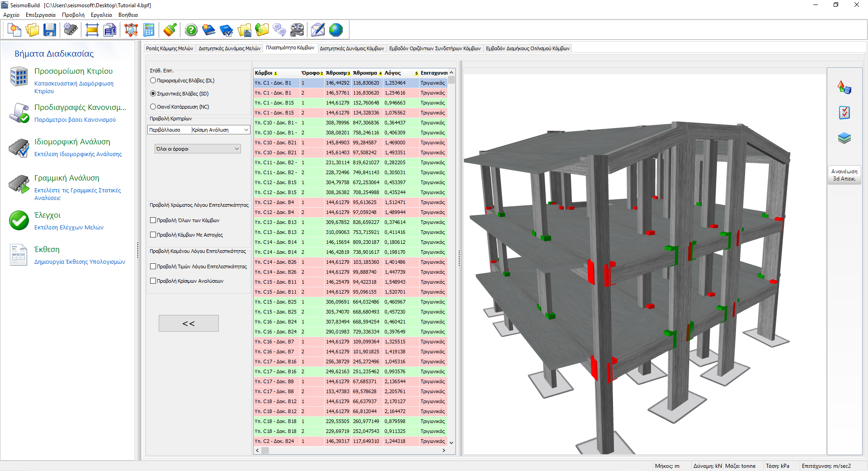Click the blue-green globe icon in the toolbar
Viewport: 868px width, 471px height.
point(336,30)
